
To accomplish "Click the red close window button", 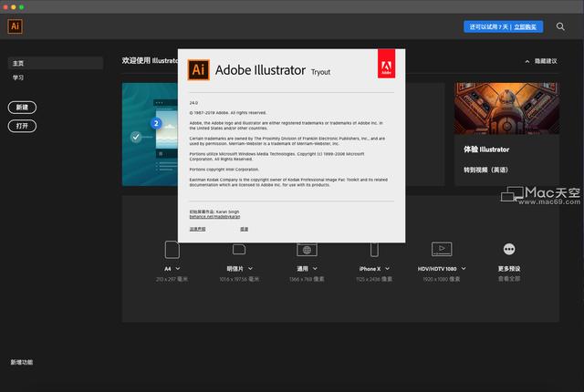I will point(5,7).
